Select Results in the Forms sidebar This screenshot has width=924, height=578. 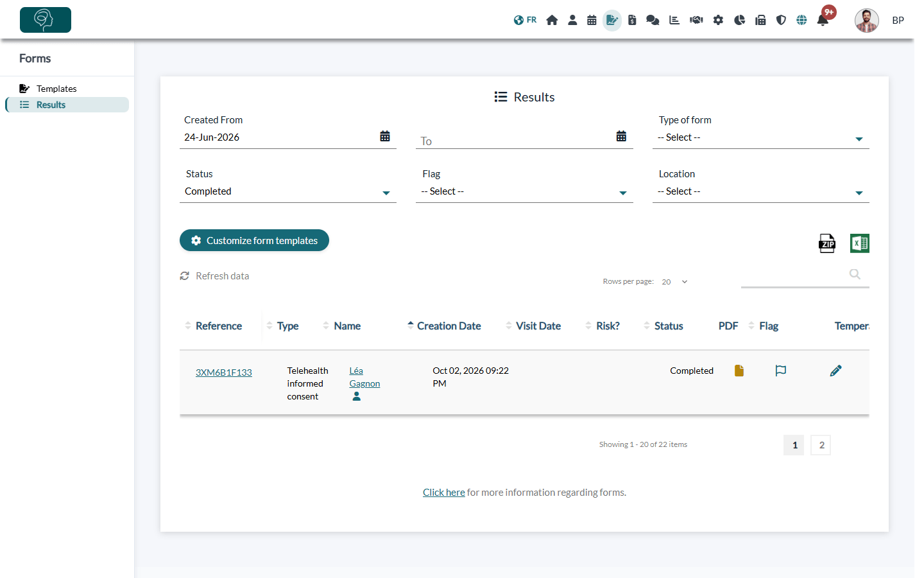(x=67, y=105)
